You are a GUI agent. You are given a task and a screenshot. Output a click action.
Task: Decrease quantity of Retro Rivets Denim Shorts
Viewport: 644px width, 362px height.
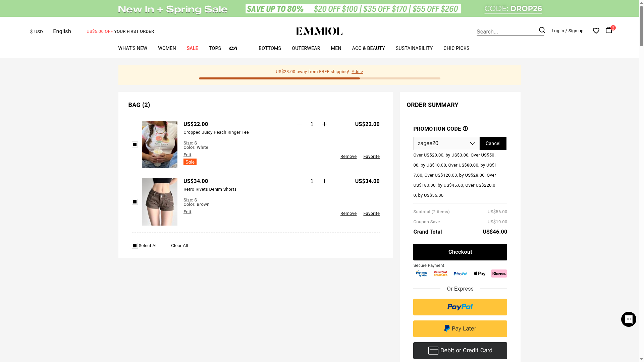click(300, 181)
